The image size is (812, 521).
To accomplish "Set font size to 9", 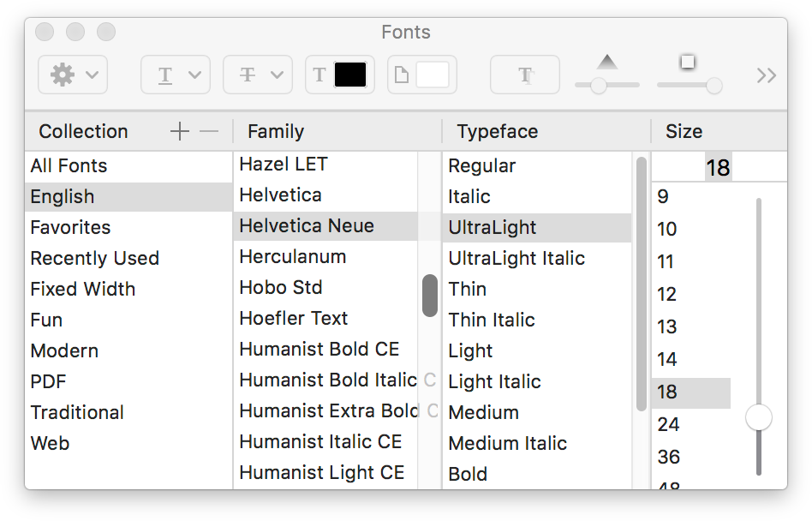I will [x=691, y=197].
